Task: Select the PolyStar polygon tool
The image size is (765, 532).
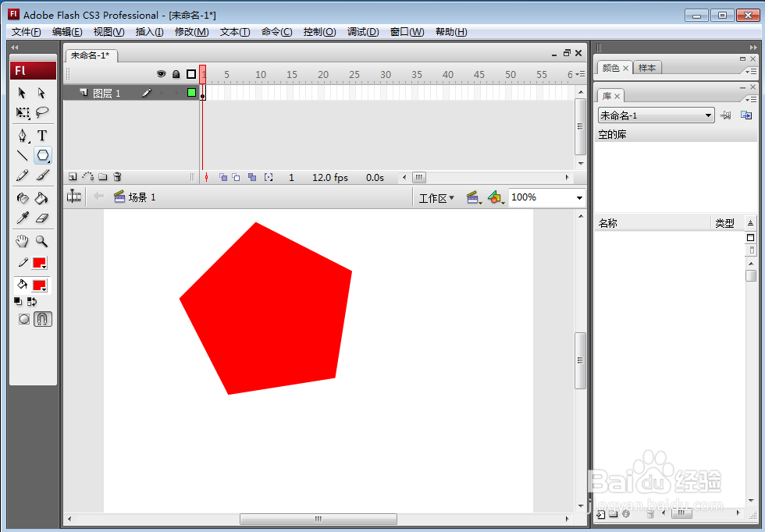Action: [x=43, y=155]
